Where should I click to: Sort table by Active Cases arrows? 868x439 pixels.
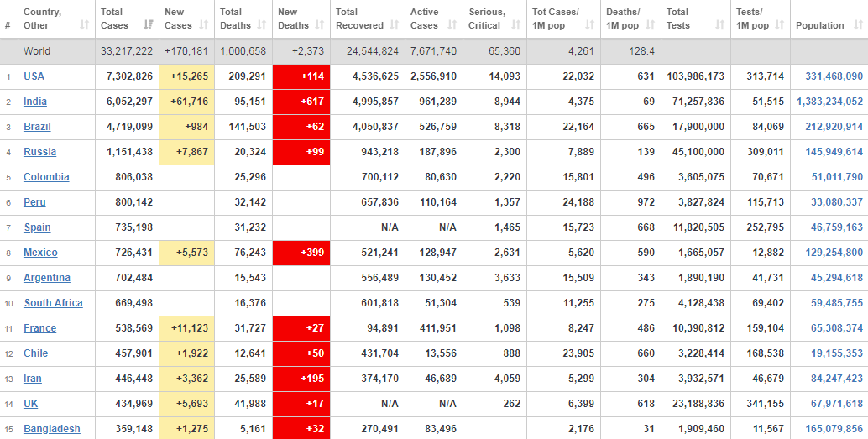click(452, 25)
